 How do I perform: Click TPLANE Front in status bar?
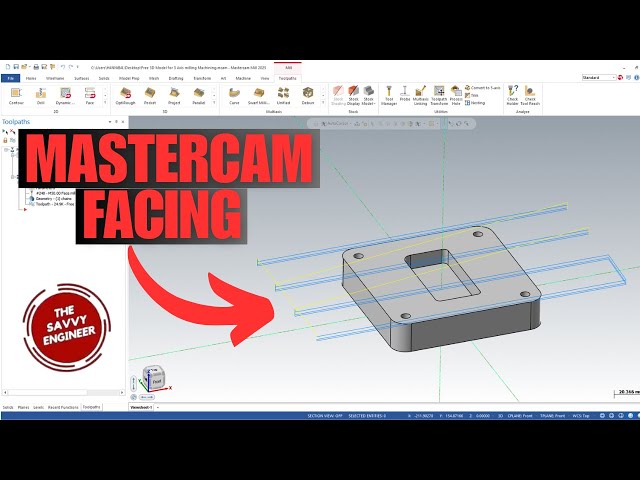coord(552,416)
